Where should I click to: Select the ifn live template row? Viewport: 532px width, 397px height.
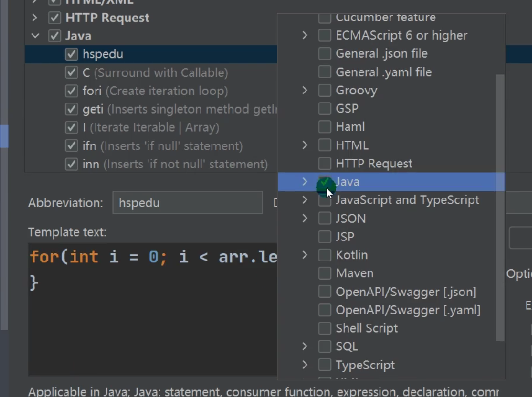coord(161,146)
